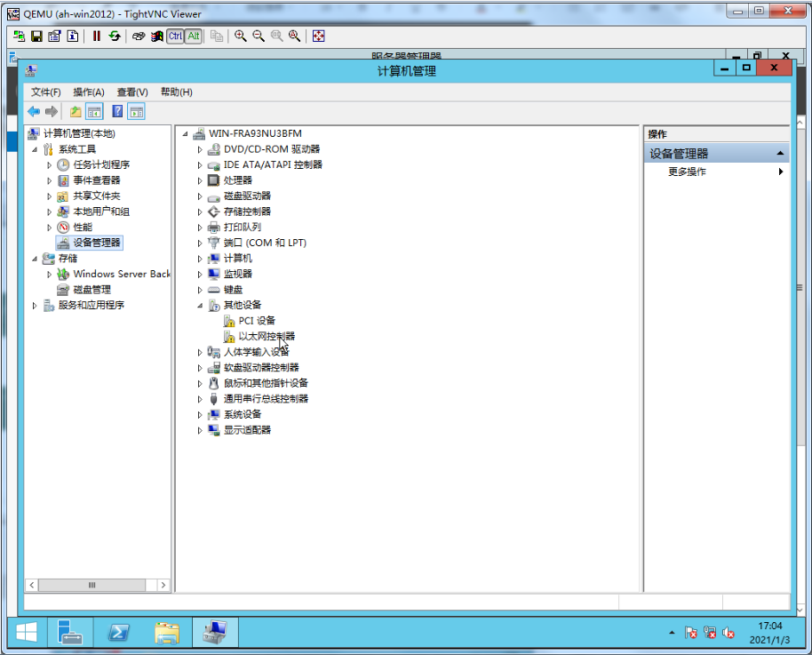Image resolution: width=812 pixels, height=655 pixels.
Task: Click the TightVNC Save session icon
Action: tap(37, 36)
